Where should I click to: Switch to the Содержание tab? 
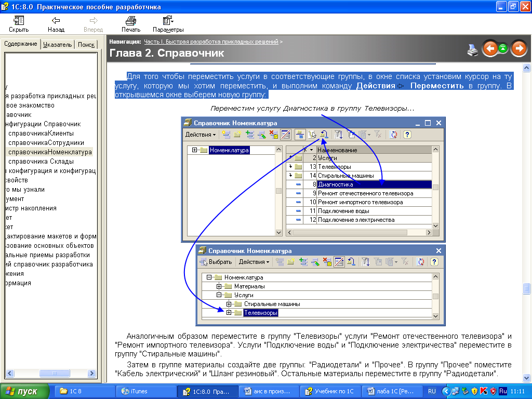[x=21, y=44]
